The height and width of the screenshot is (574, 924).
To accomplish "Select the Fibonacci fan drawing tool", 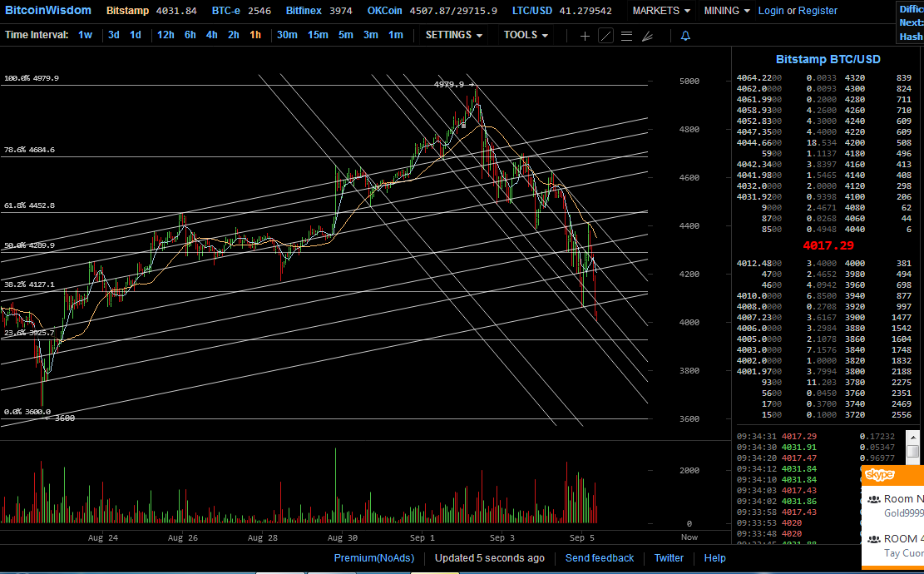I will point(647,36).
